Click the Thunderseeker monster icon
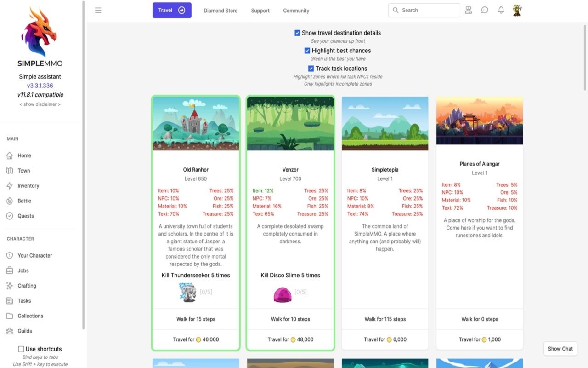The width and height of the screenshot is (588, 368). pos(187,292)
